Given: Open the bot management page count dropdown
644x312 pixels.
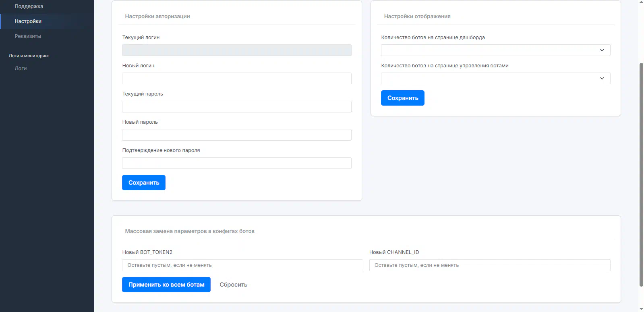Looking at the screenshot, I should point(495,79).
